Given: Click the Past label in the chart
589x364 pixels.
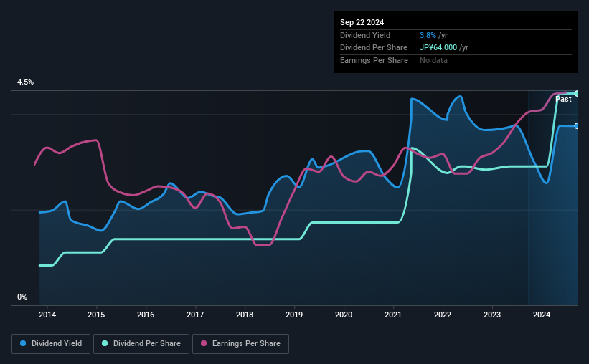Looking at the screenshot, I should pos(563,99).
